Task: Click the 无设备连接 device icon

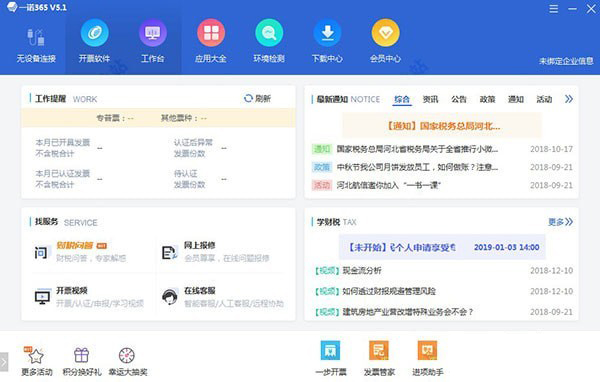Action: pyautogui.click(x=36, y=38)
